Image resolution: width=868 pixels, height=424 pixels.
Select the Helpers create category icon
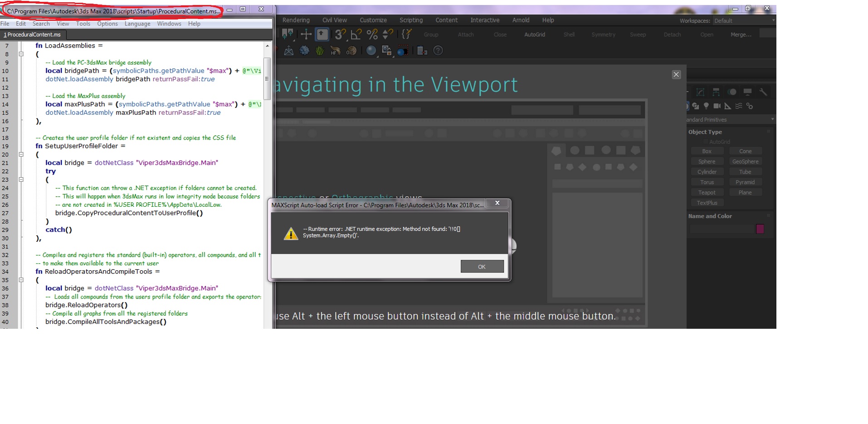(x=728, y=106)
